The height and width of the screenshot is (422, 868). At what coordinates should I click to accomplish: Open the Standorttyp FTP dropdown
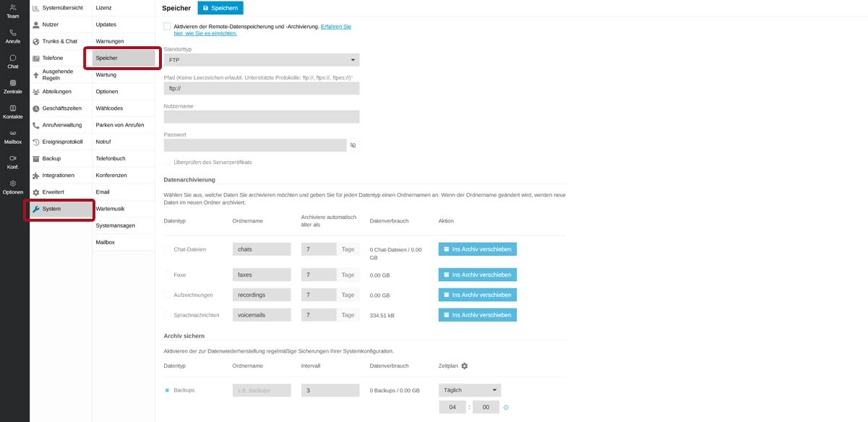click(262, 60)
